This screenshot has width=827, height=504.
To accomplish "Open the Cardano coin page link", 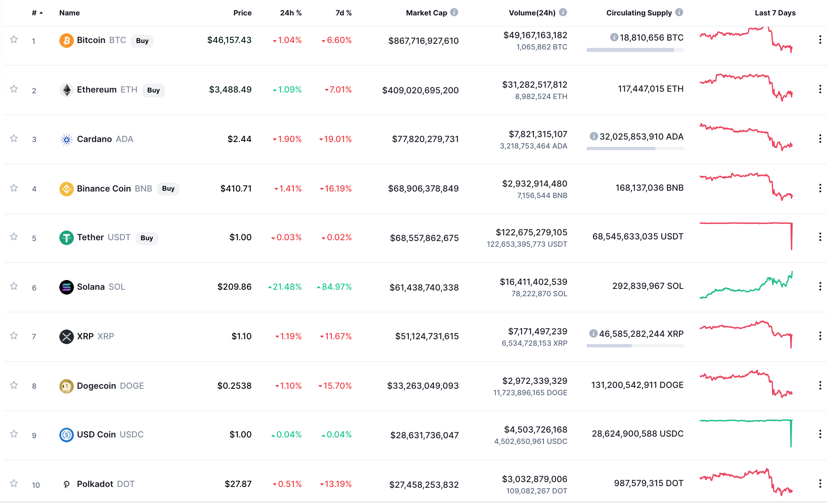I will point(94,139).
